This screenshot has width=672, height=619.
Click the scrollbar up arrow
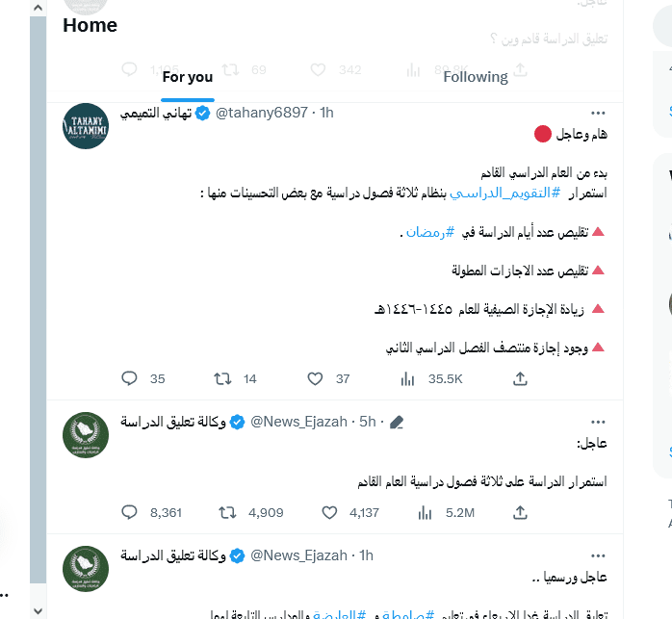pos(38,8)
